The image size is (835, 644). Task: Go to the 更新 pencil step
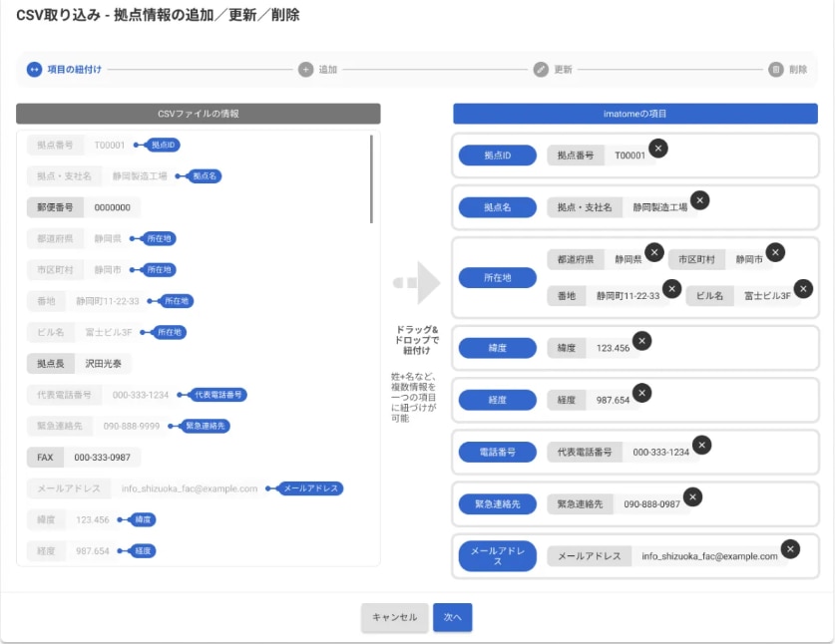[x=541, y=70]
